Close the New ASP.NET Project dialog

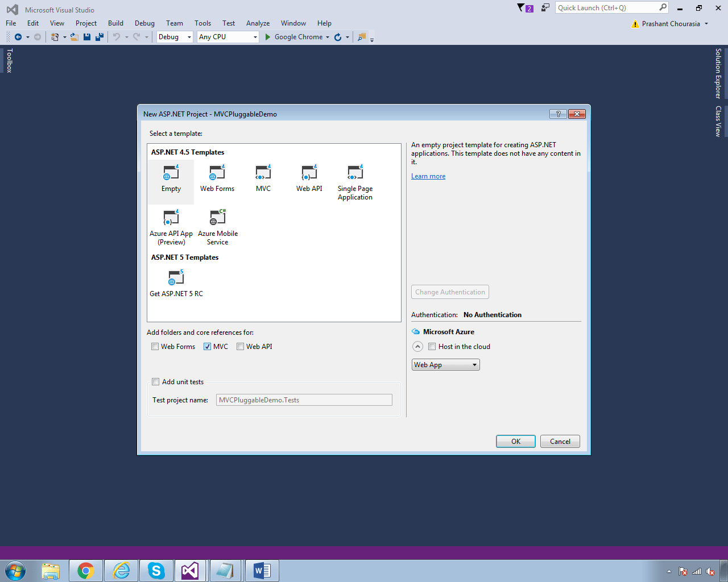click(x=577, y=114)
